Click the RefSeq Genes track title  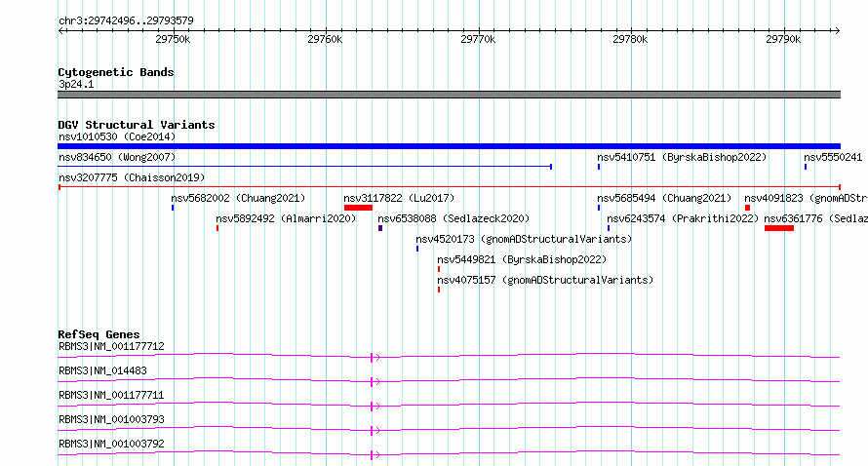pos(99,334)
